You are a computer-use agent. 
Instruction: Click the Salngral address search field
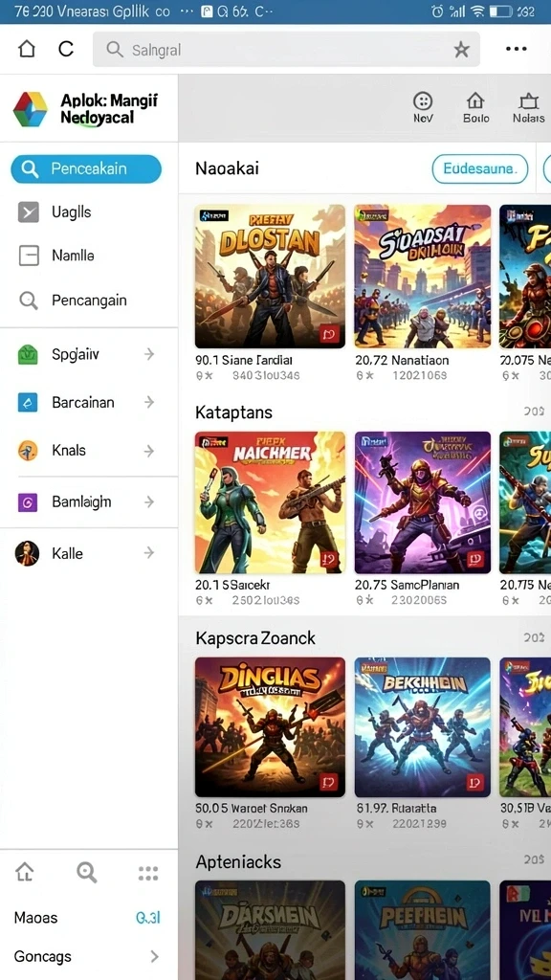point(286,50)
